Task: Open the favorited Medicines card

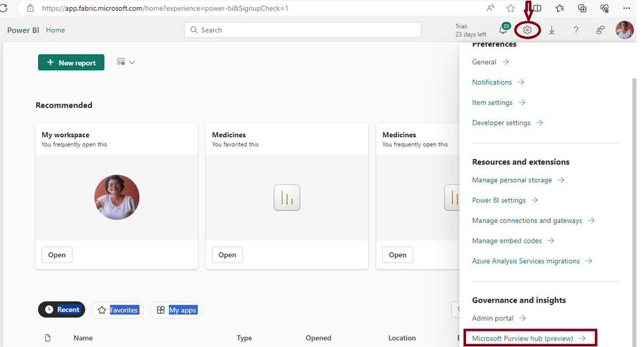Action: pyautogui.click(x=227, y=255)
